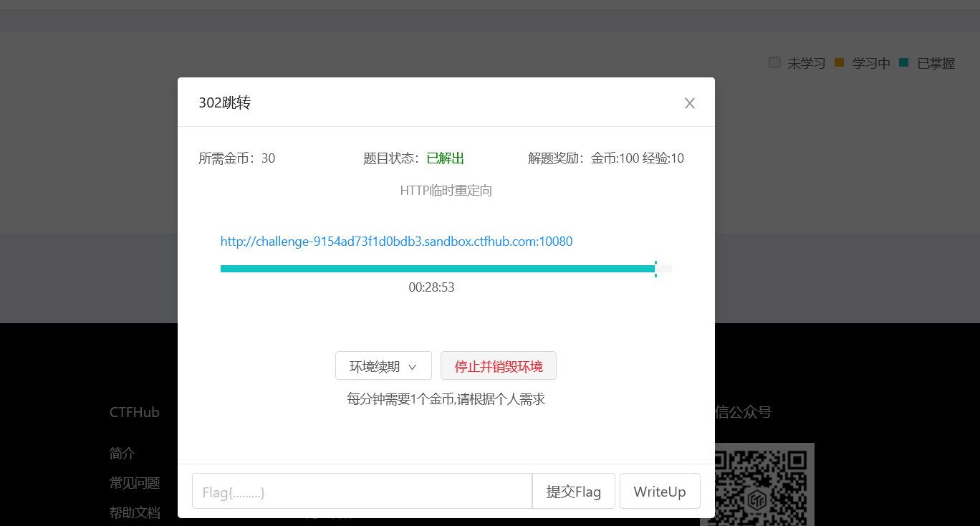Select the 已掌握 status square
The image size is (980, 526).
[x=903, y=62]
